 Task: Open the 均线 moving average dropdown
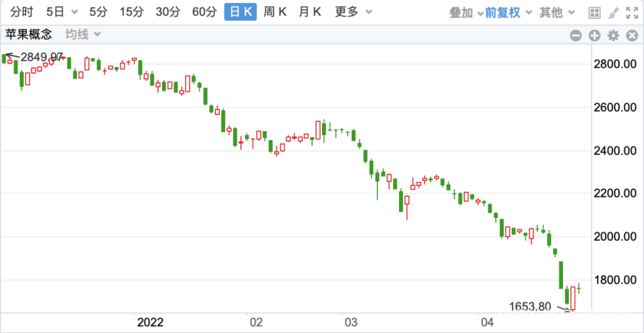tap(83, 35)
